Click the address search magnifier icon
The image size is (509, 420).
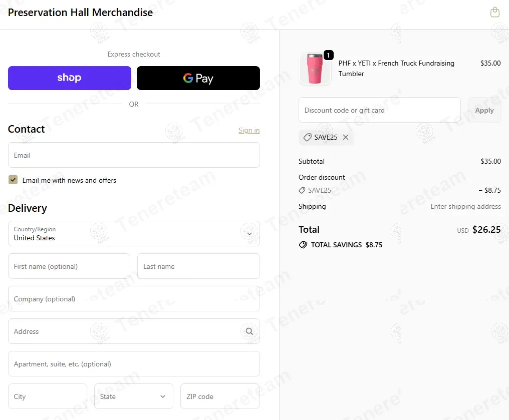[249, 331]
